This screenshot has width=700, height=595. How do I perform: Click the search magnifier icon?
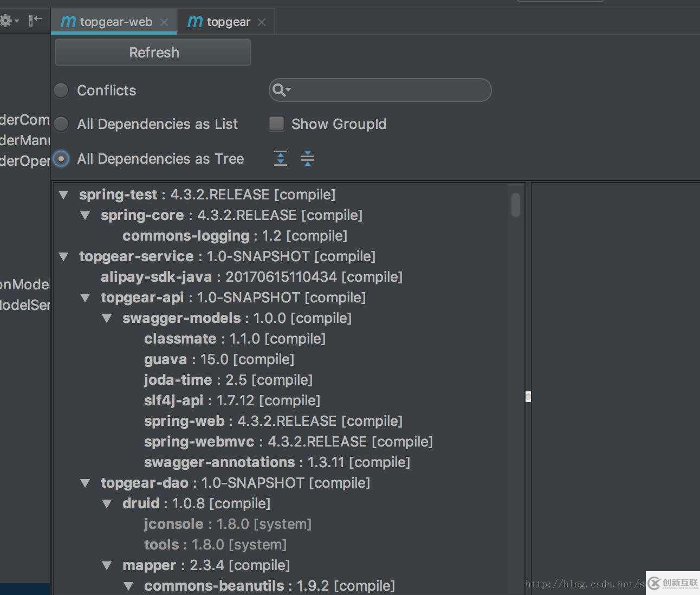[281, 90]
